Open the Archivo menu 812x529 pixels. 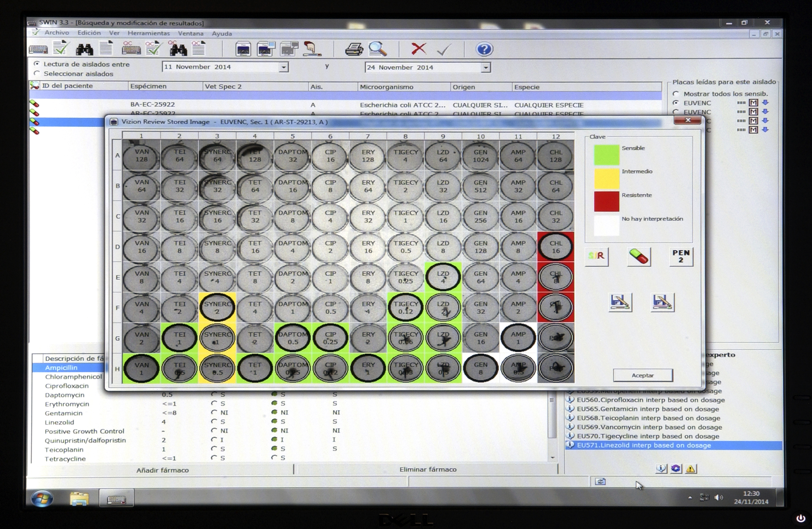tap(57, 32)
